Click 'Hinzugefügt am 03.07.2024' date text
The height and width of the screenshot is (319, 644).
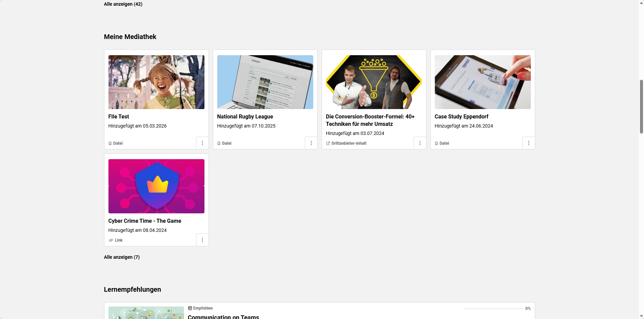(355, 133)
